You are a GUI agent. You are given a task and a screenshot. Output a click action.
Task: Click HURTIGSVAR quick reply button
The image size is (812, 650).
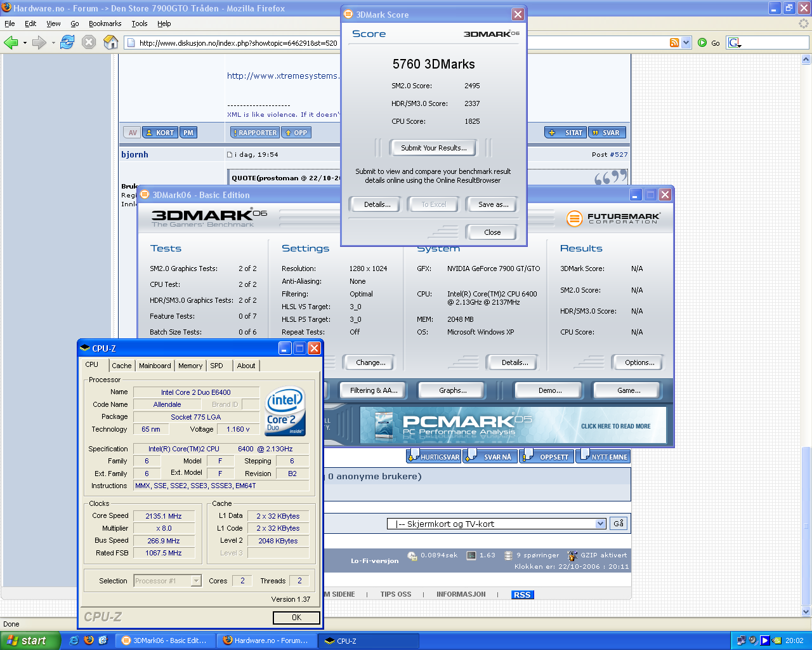[434, 457]
